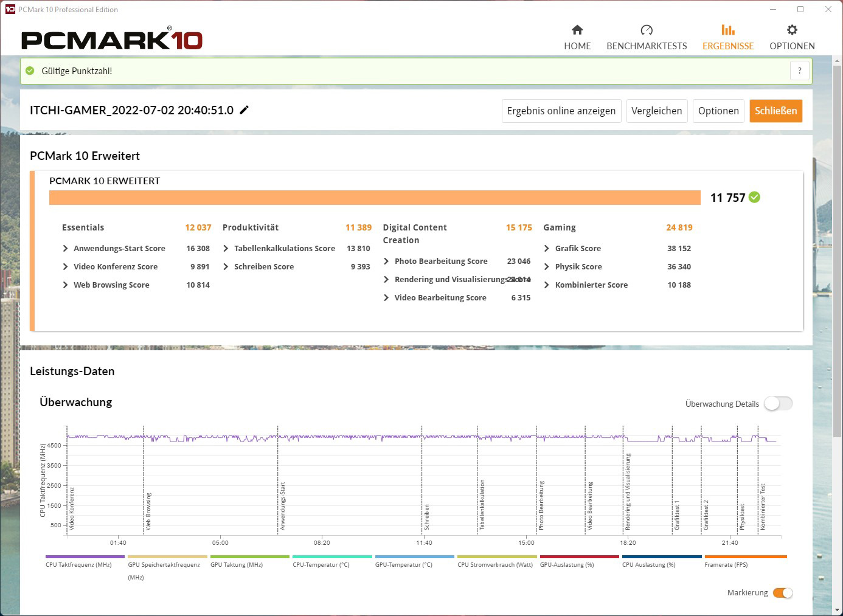Expand Video Bearbeitung Score row

tap(386, 297)
